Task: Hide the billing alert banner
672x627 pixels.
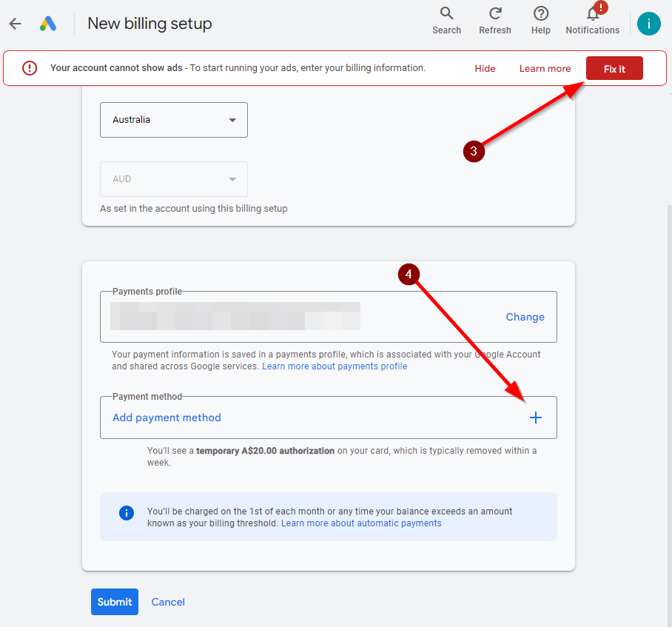Action: (x=485, y=69)
